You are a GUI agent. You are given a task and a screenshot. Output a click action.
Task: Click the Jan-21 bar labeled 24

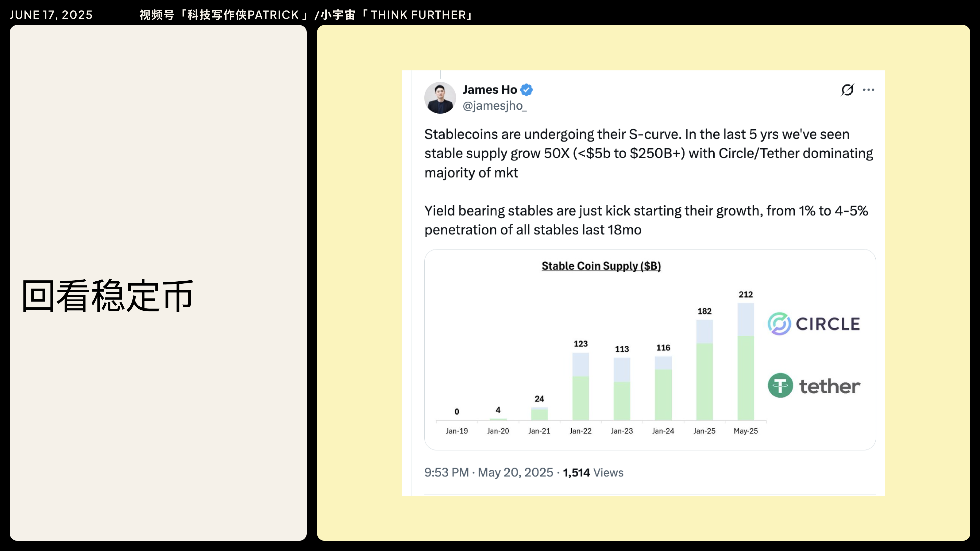539,414
